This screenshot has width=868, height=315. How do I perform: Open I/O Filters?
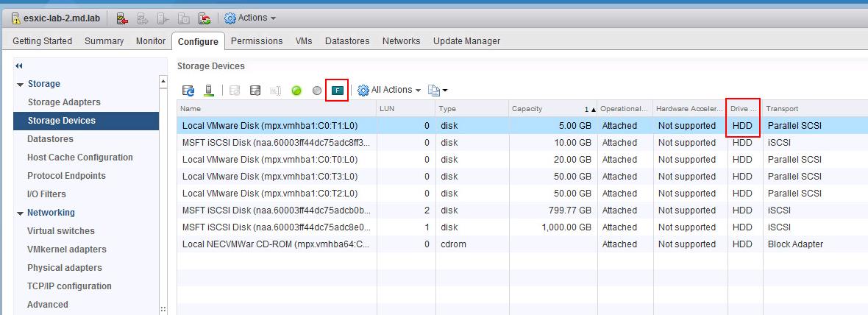coord(46,194)
